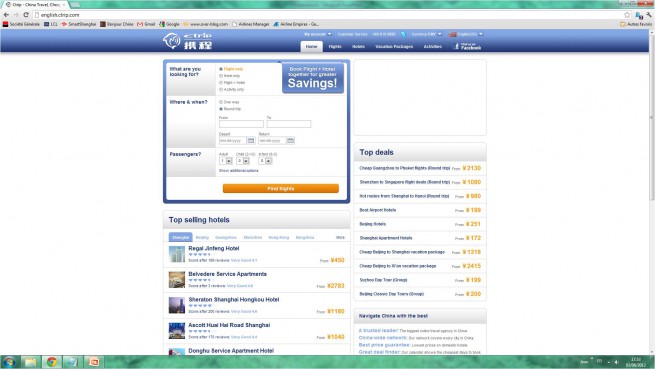Open Airline Empires bookmark
The image size is (655, 369).
(296, 24)
